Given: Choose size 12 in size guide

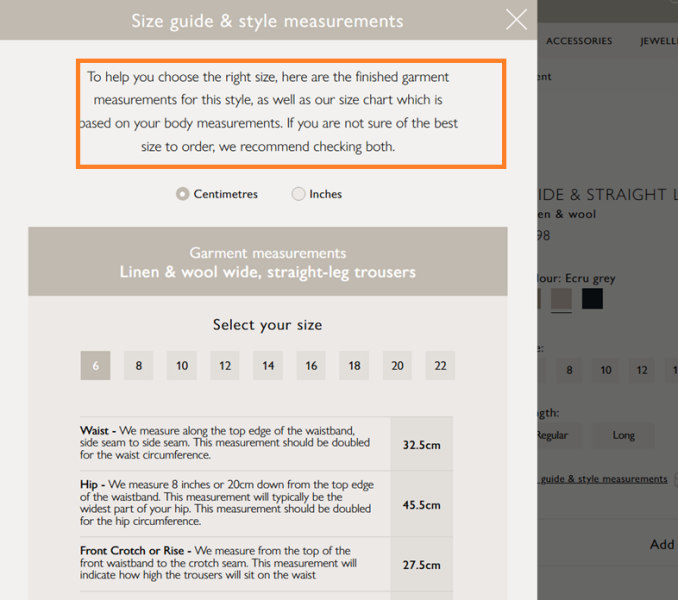Looking at the screenshot, I should (x=225, y=366).
